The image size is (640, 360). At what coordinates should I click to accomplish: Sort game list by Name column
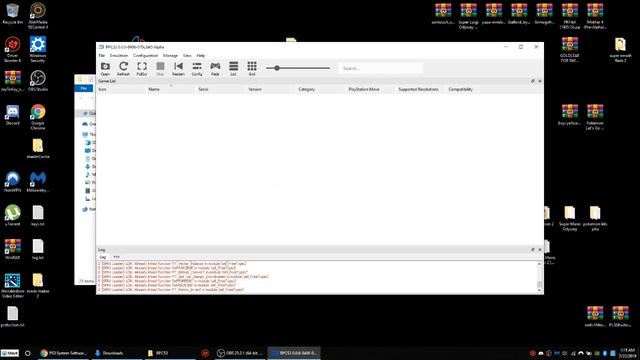(154, 89)
